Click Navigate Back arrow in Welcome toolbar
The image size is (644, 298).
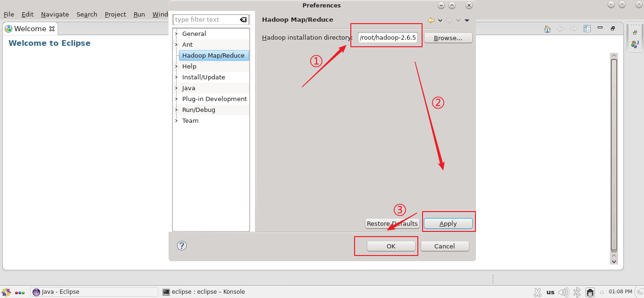560,29
